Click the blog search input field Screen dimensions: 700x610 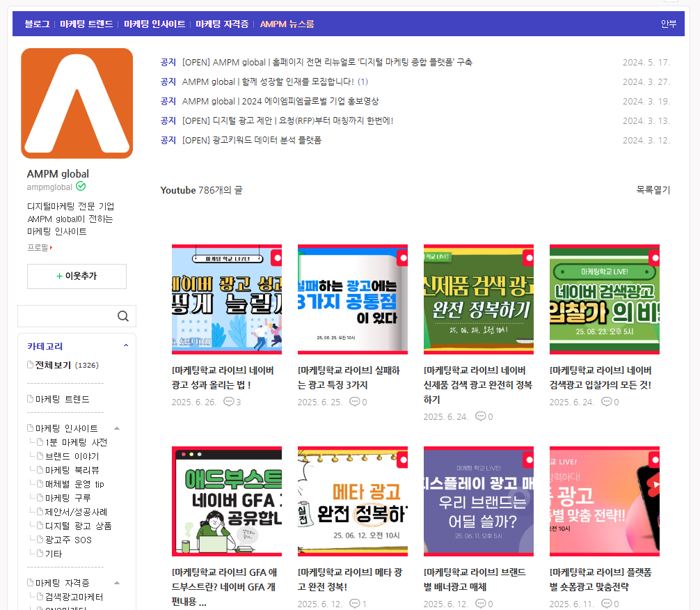(x=67, y=316)
